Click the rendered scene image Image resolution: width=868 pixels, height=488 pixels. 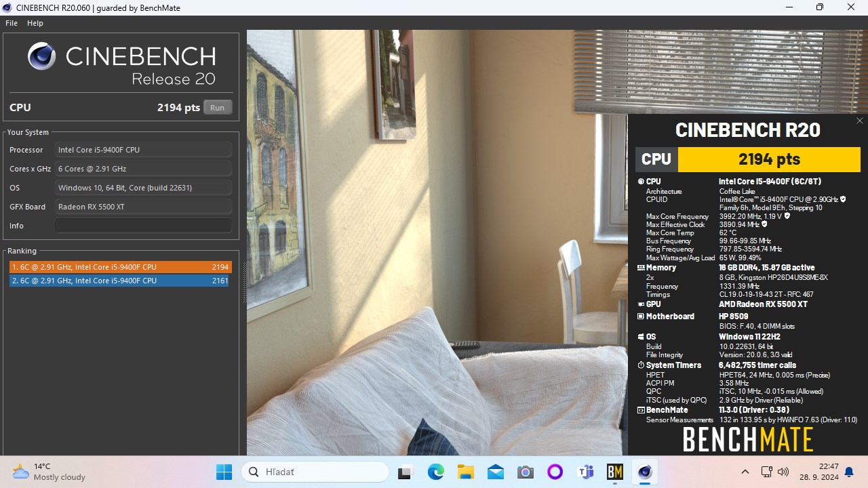(x=437, y=243)
